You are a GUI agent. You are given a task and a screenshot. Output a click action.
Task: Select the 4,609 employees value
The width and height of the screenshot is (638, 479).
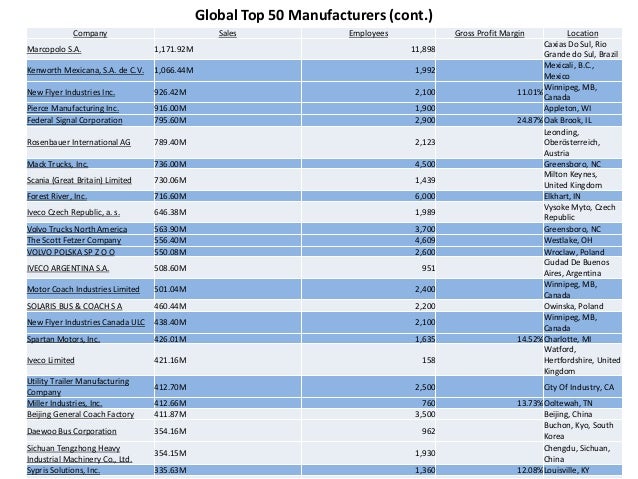[x=425, y=241]
